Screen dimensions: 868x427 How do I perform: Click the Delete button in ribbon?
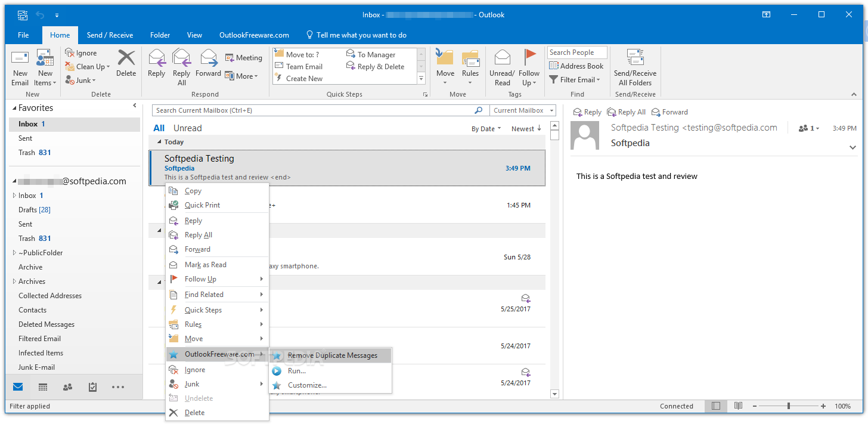[x=126, y=64]
